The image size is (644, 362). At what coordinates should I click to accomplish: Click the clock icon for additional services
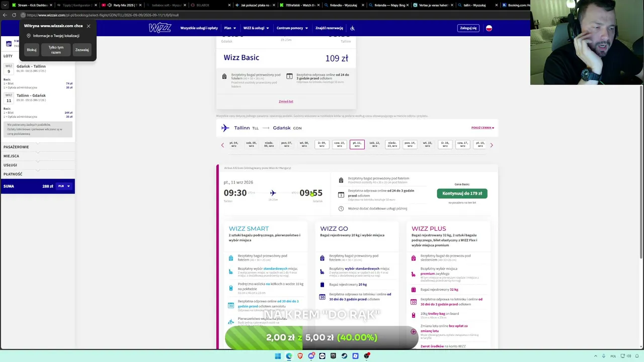(341, 208)
